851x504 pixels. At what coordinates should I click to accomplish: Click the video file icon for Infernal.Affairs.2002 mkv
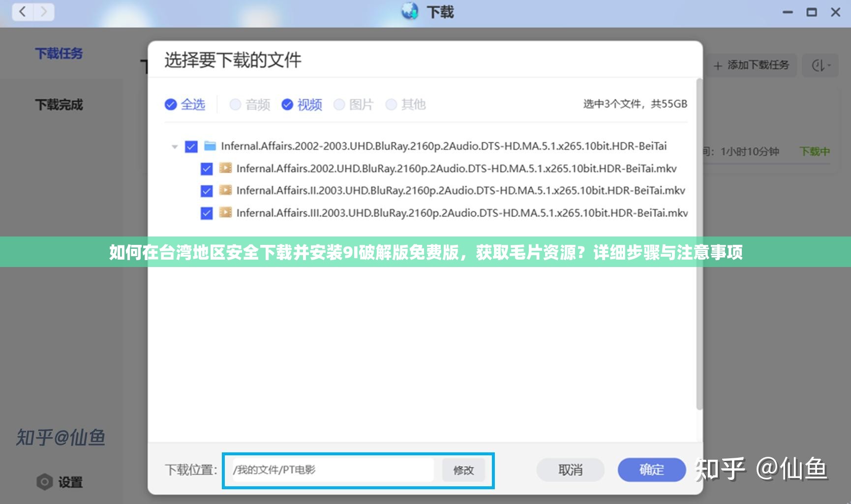tap(226, 168)
